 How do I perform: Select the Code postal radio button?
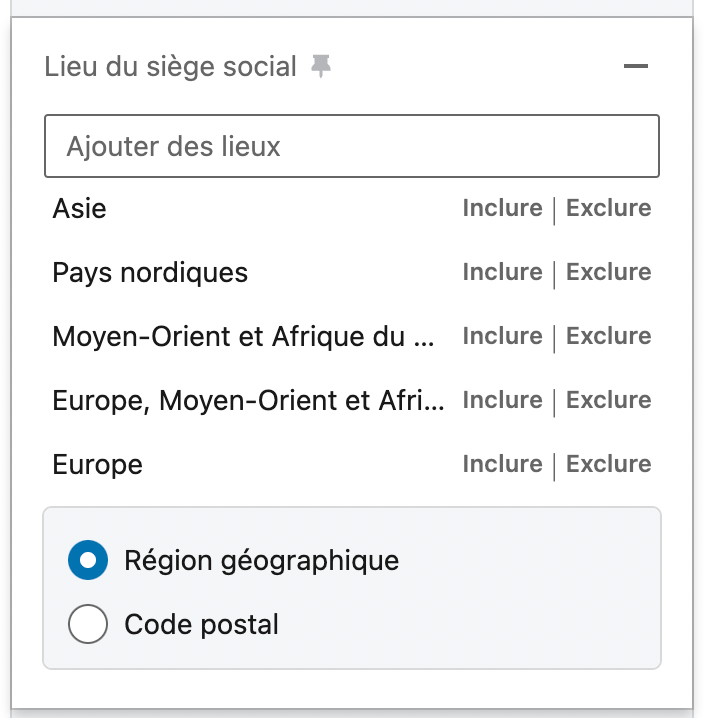coord(88,625)
